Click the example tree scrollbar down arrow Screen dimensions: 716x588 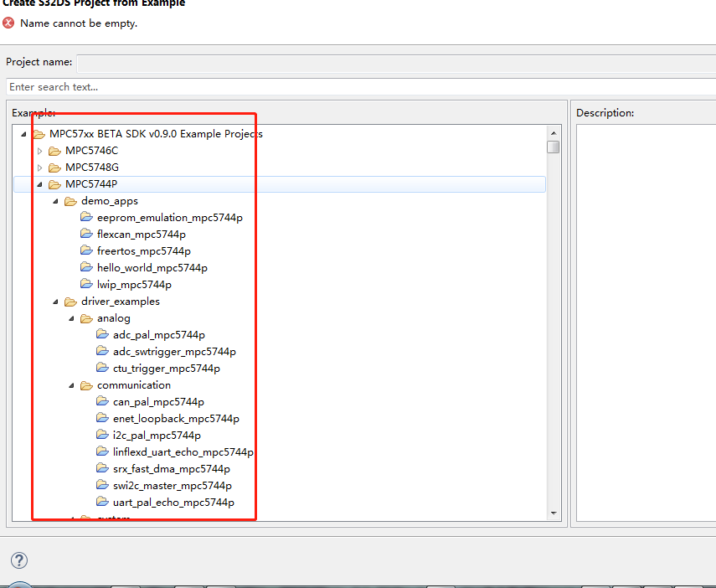[x=554, y=513]
